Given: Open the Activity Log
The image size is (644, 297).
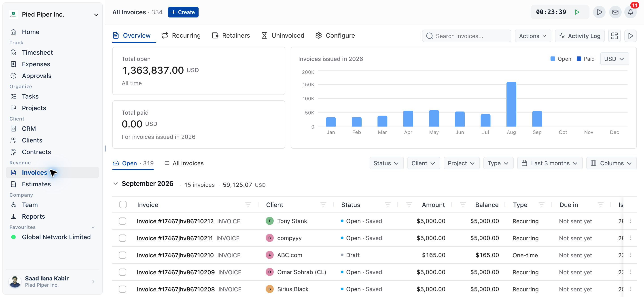Looking at the screenshot, I should [x=580, y=36].
